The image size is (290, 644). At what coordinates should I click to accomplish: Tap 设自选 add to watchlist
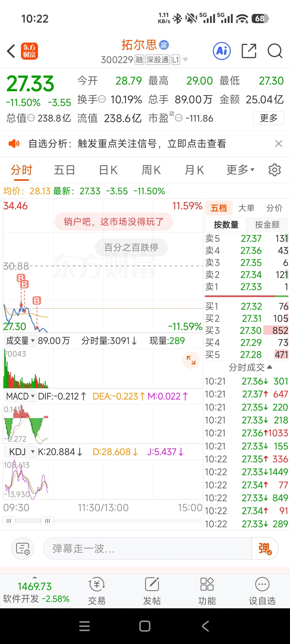tap(262, 591)
